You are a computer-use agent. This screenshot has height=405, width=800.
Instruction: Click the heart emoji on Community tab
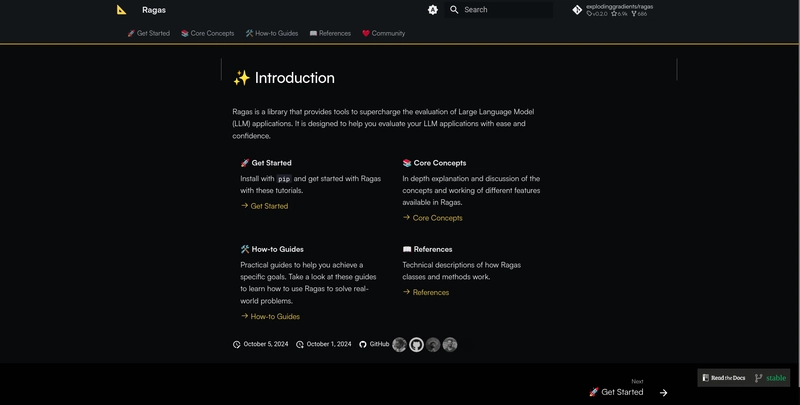tap(366, 33)
